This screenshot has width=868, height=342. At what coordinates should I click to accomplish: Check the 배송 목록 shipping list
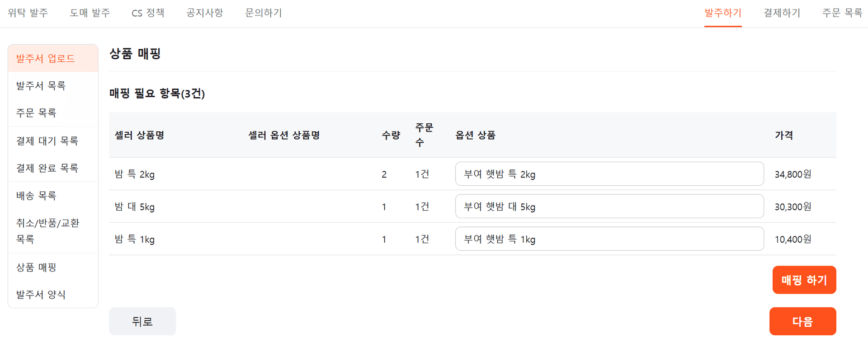pos(36,195)
